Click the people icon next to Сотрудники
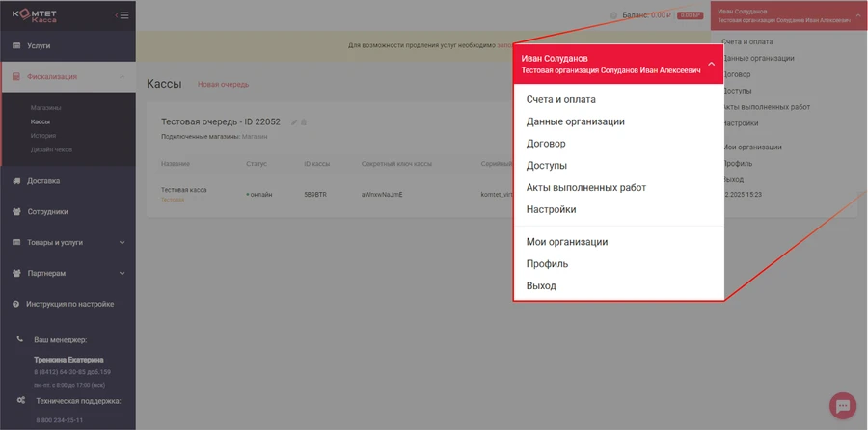Viewport: 868px width, 430px height. (16, 211)
